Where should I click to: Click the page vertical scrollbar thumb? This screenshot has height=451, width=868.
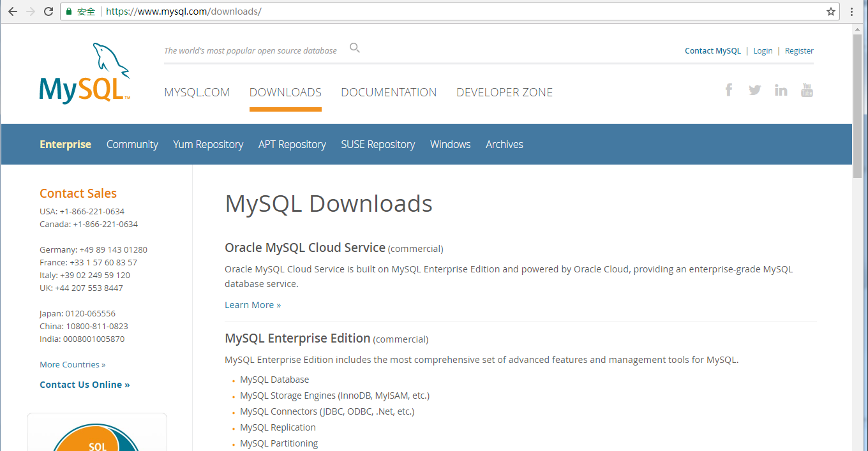pyautogui.click(x=857, y=105)
